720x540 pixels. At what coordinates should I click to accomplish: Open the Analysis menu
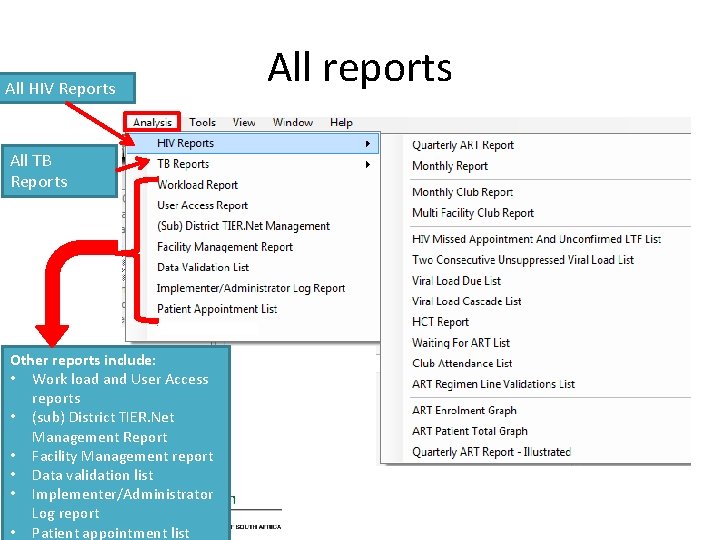coord(152,122)
